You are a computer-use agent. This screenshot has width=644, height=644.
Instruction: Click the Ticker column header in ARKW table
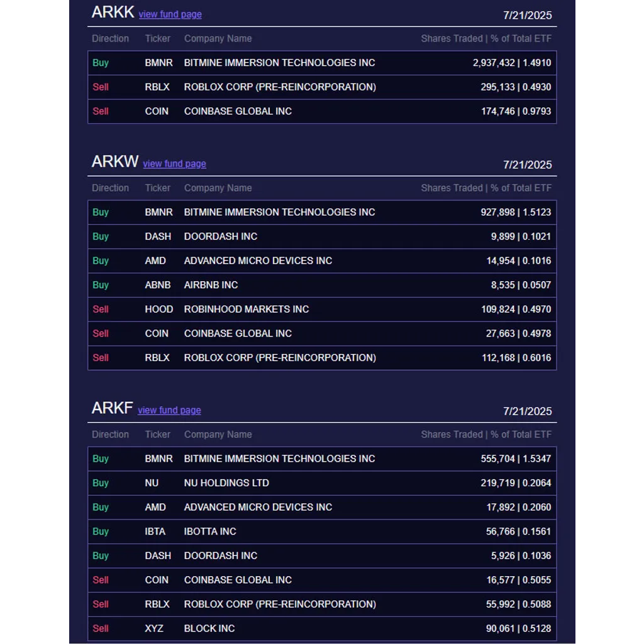(157, 188)
